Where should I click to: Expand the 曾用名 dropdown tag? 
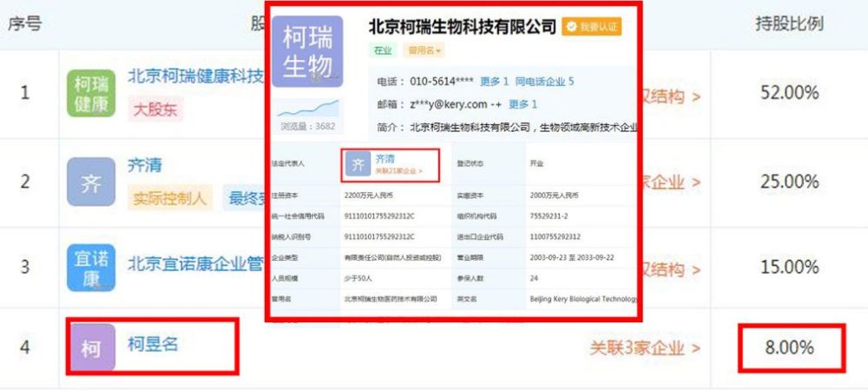point(424,50)
